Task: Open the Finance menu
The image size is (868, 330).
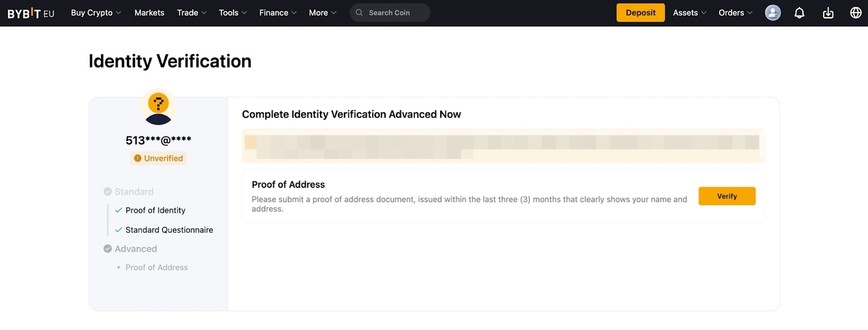Action: (x=278, y=13)
